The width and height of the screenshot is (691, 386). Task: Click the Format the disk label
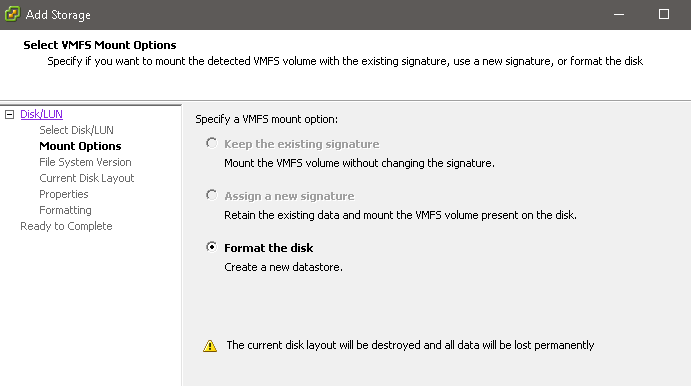269,248
